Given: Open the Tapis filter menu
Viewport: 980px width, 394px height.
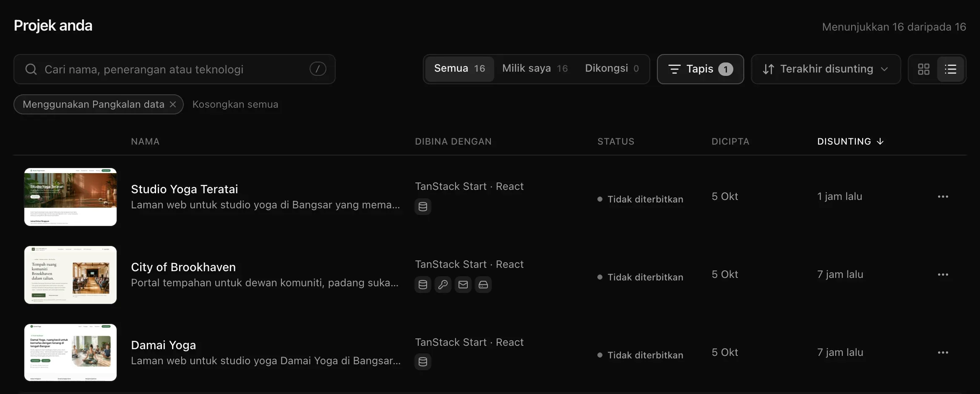Looking at the screenshot, I should [700, 69].
